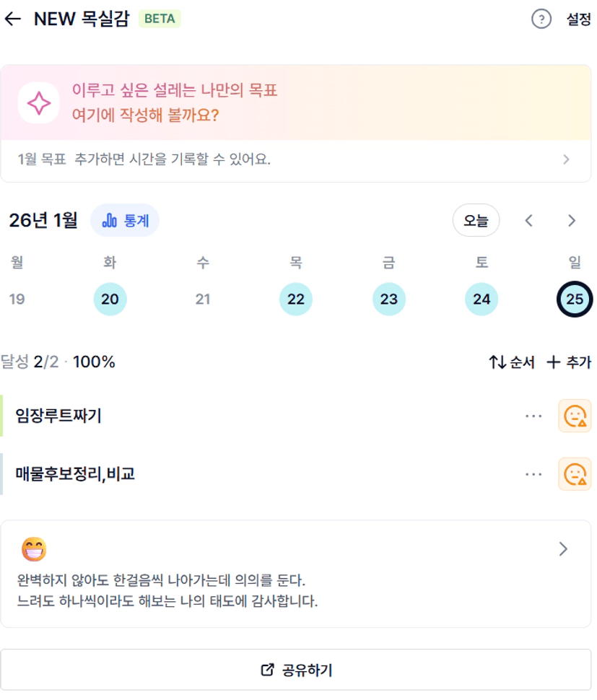Expand the 1월 목표 row chevron
Screen dimensions: 597x700
click(x=566, y=159)
